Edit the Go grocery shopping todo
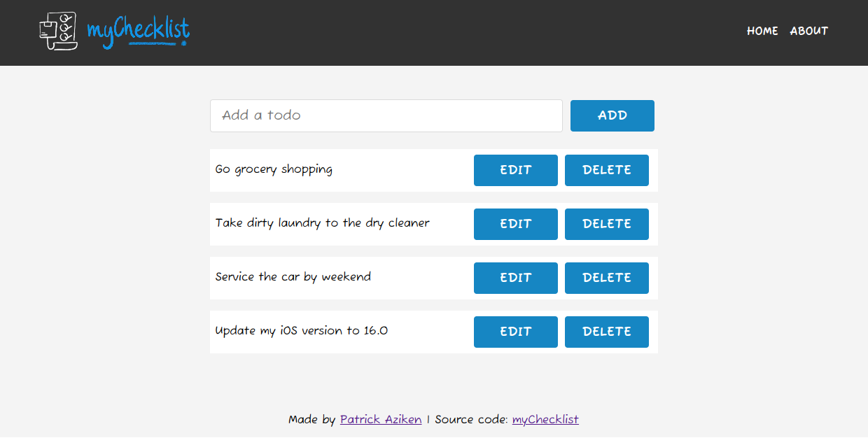 515,170
